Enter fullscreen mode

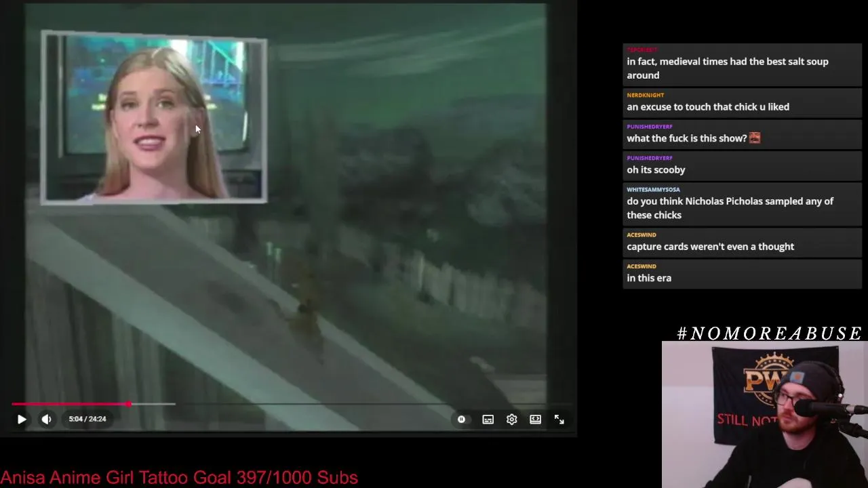coord(559,420)
